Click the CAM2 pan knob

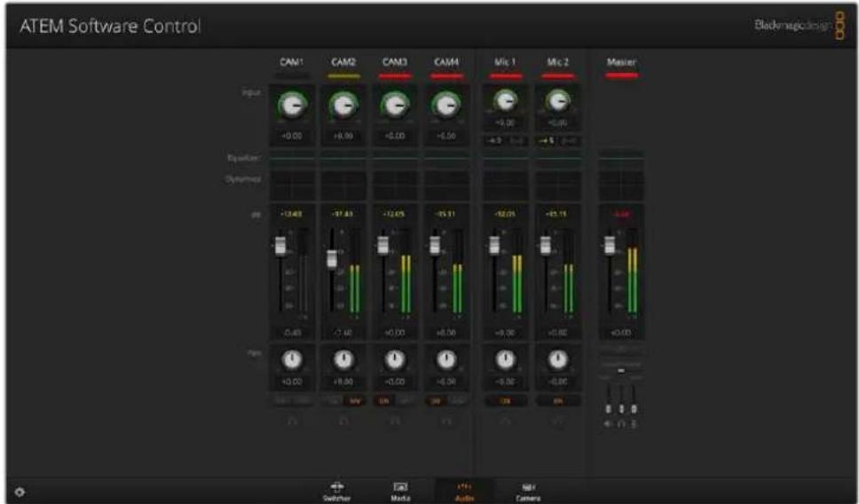pos(343,360)
